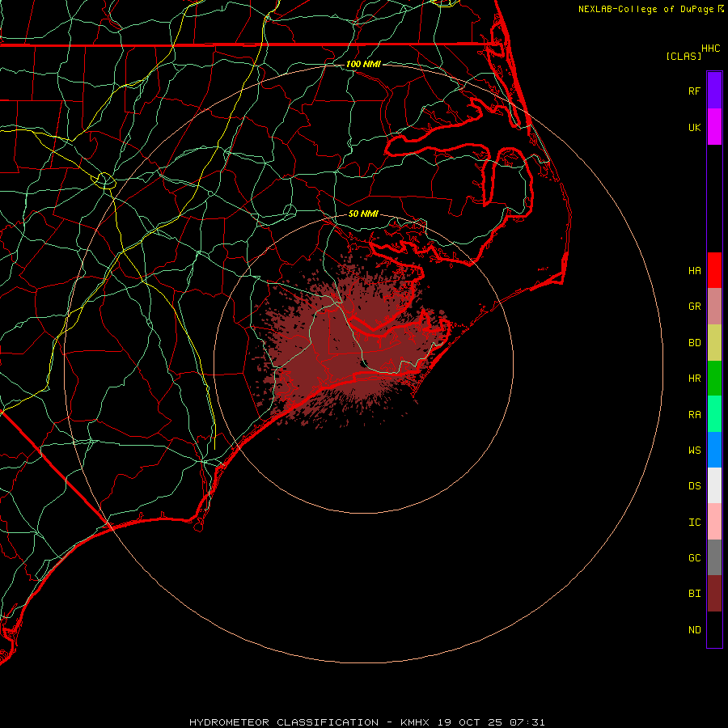This screenshot has width=728, height=728.
Task: Click the 100 NMI range ring label
Action: pyautogui.click(x=363, y=64)
